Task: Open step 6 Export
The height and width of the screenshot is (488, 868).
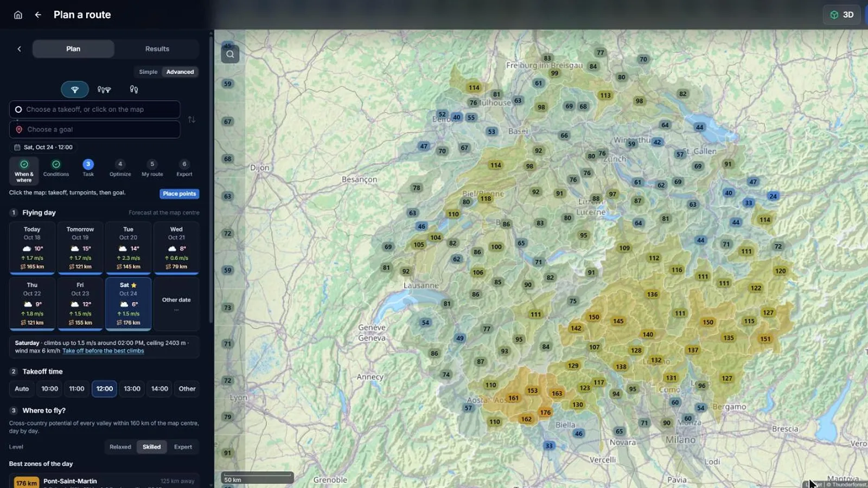Action: (184, 168)
